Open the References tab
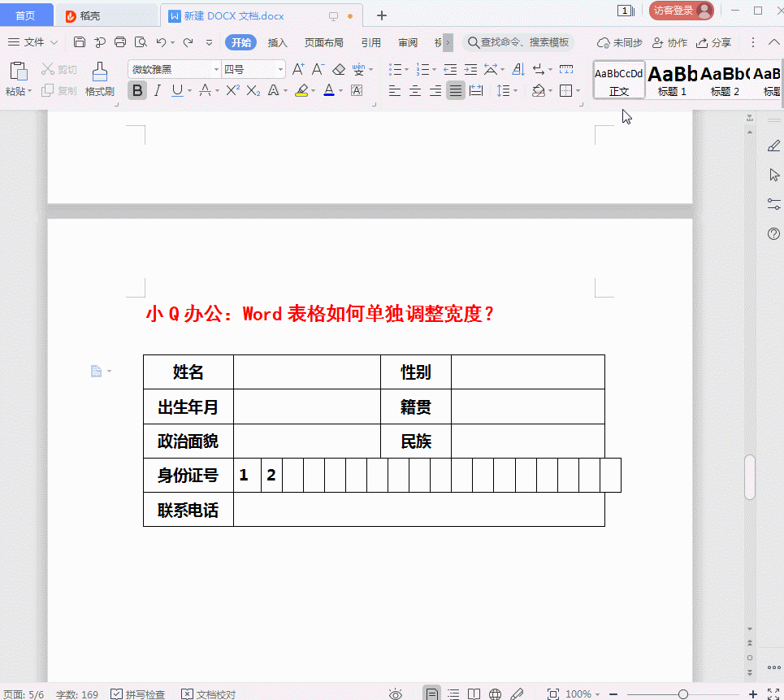This screenshot has width=784, height=700. click(x=371, y=42)
